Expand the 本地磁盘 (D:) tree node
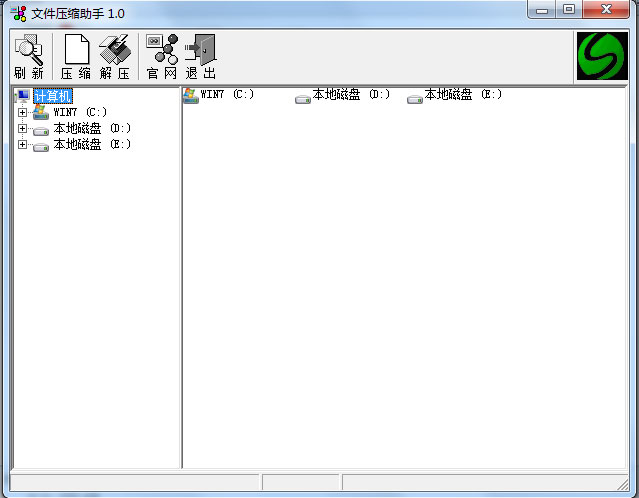This screenshot has height=498, width=639. pyautogui.click(x=22, y=128)
